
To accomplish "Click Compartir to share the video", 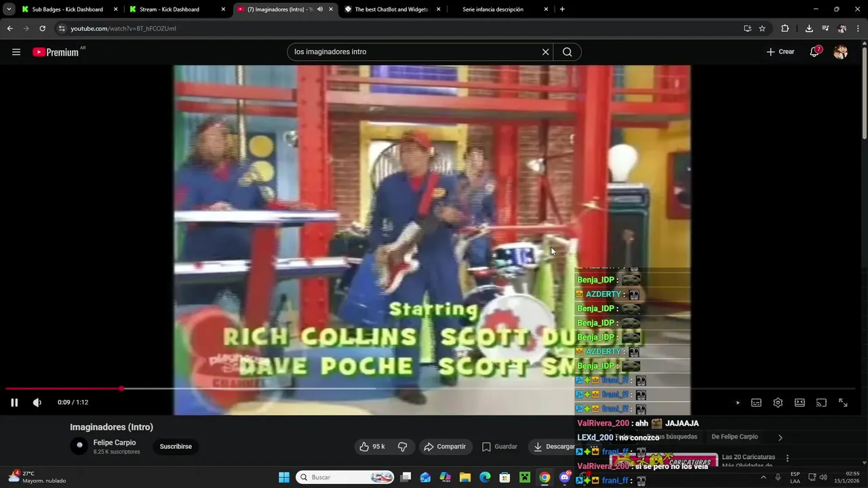I will click(x=445, y=447).
